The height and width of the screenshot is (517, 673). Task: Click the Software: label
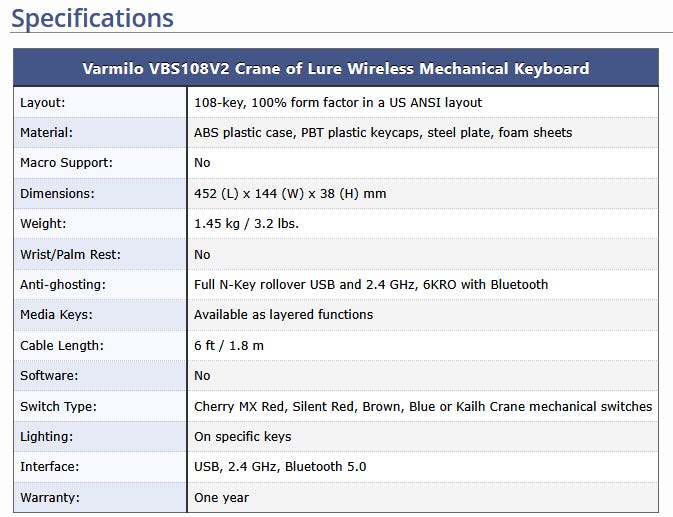(x=49, y=375)
